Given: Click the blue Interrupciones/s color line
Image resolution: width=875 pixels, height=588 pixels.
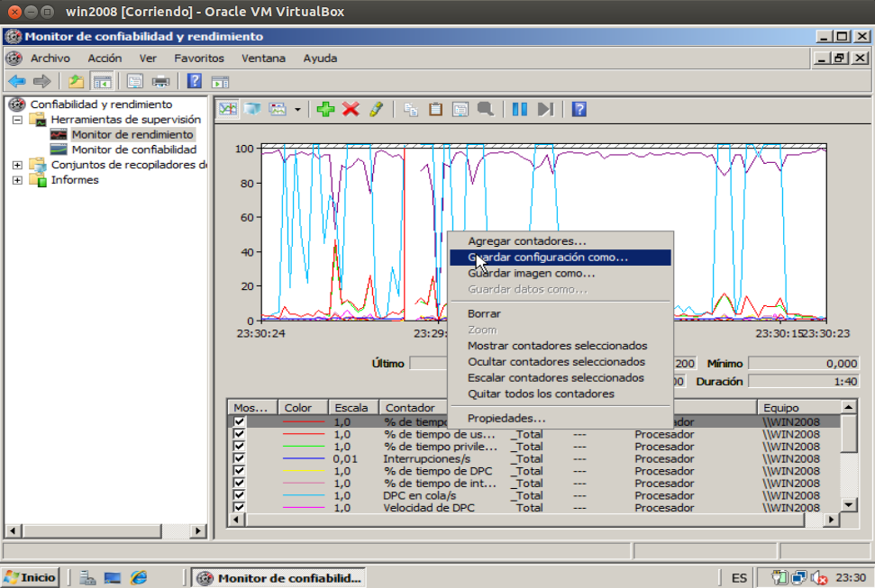Looking at the screenshot, I should (x=303, y=458).
